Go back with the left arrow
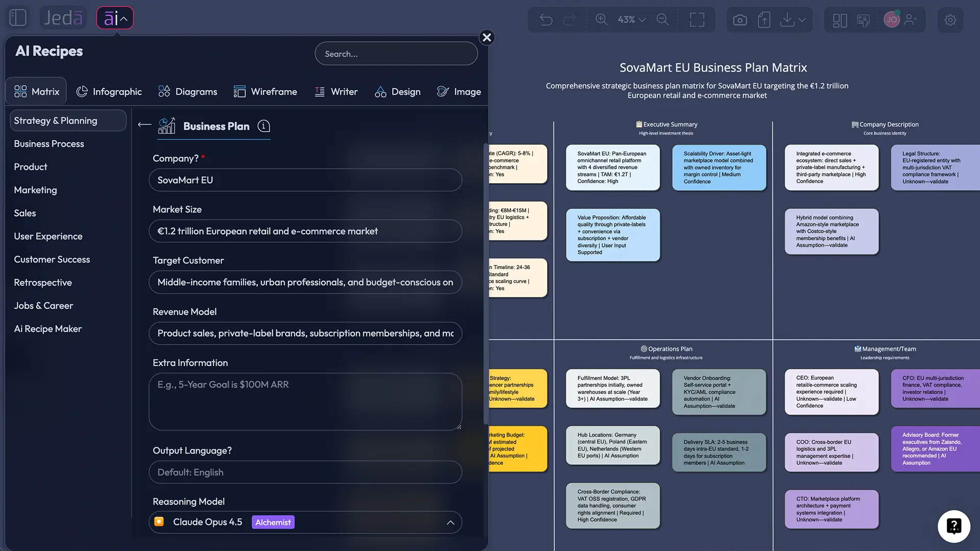The image size is (980, 551). coord(144,124)
